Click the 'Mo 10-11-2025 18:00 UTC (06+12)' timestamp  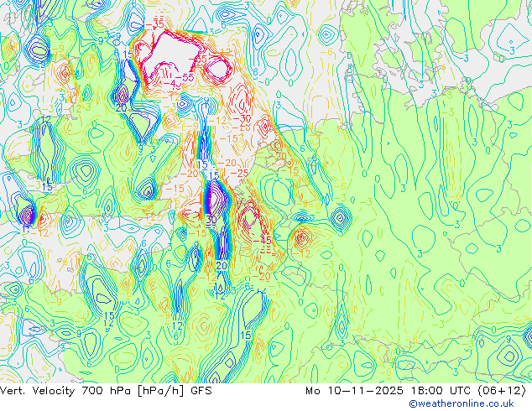416,391
